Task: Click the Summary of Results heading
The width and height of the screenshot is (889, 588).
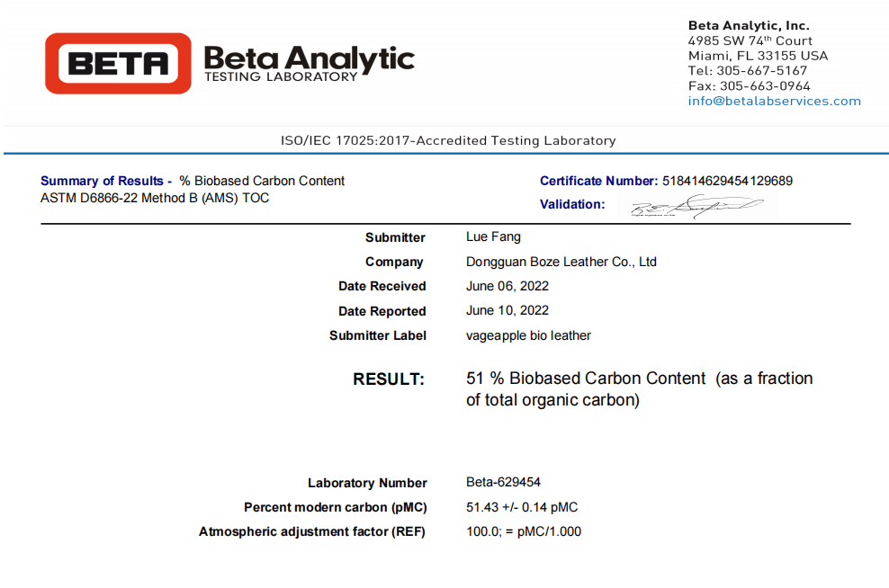Action: pos(106,181)
